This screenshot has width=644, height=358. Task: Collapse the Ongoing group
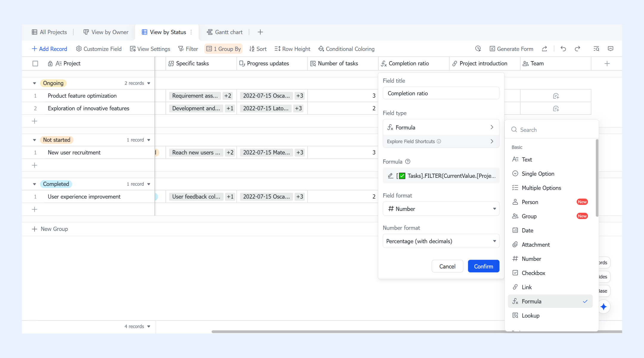click(35, 83)
